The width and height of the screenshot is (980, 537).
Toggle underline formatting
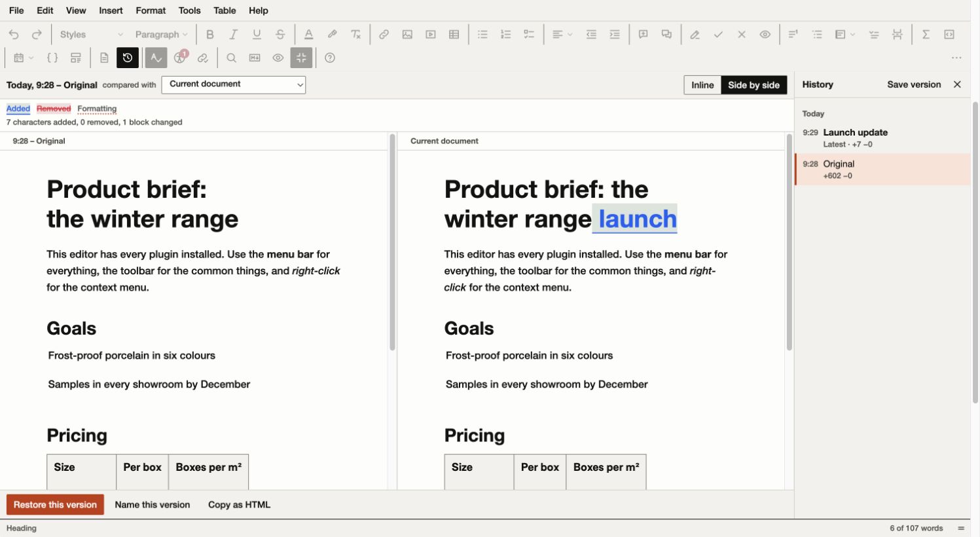click(257, 35)
